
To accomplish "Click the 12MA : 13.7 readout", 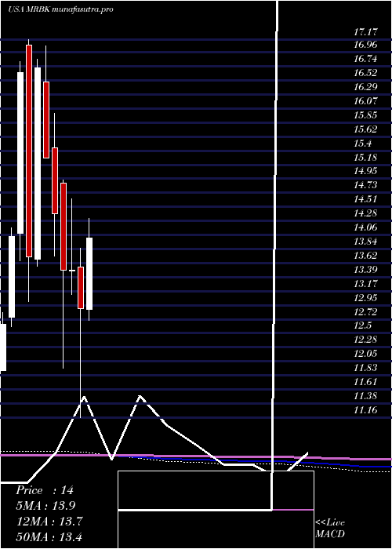I will coord(49,521).
